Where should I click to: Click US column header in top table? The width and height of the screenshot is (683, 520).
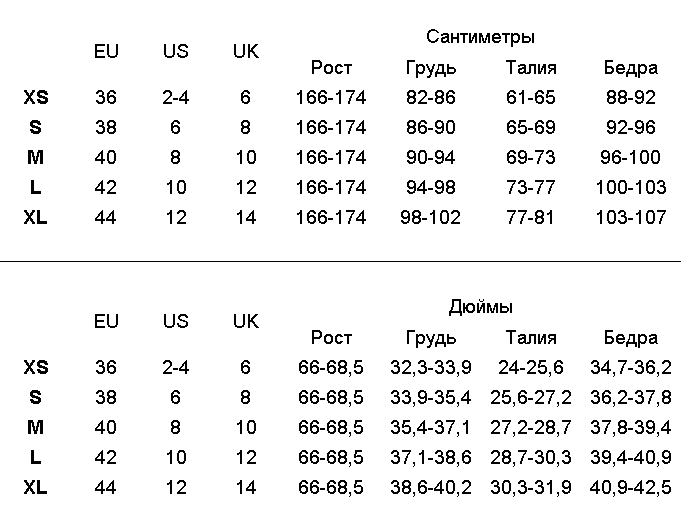tap(176, 51)
